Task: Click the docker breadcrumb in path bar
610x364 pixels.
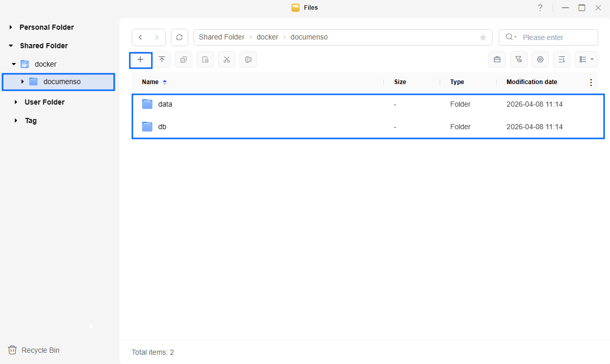Action: tap(267, 37)
